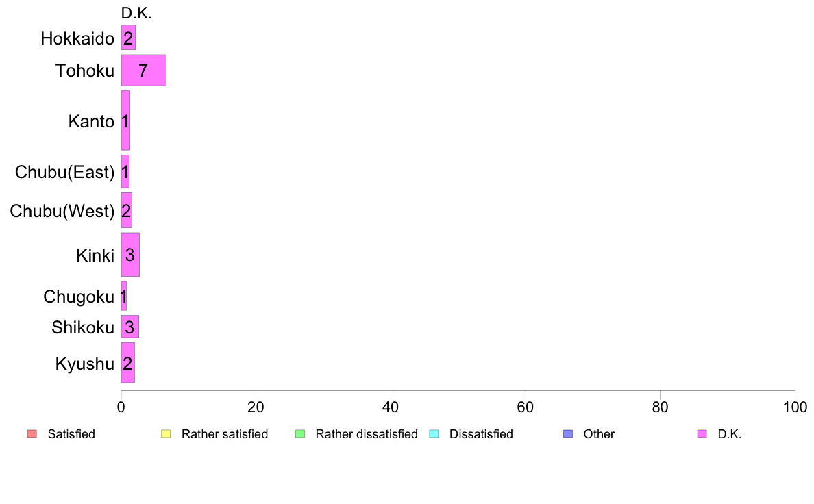Select the Kyushu bar showing 2
Viewport: 814px width, 504px height.
point(127,363)
